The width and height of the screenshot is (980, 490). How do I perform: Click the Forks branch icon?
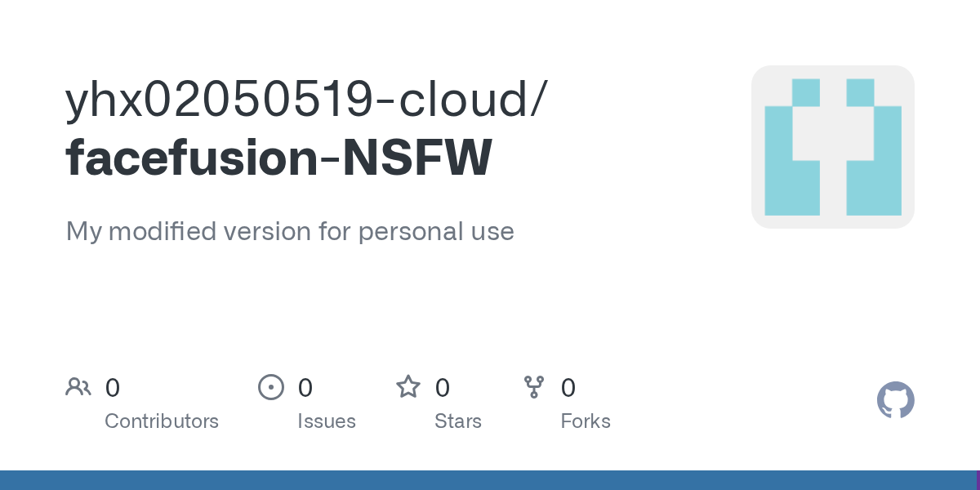pos(534,387)
